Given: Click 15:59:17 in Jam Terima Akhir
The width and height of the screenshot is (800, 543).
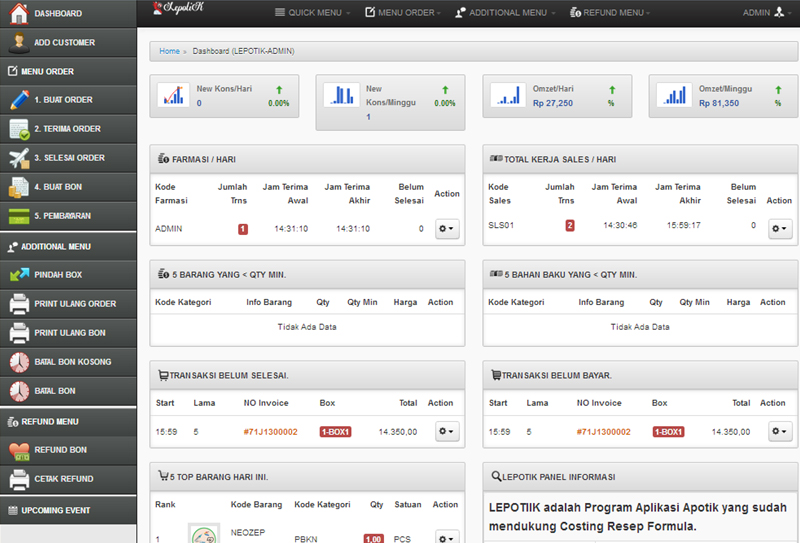Looking at the screenshot, I should [684, 225].
